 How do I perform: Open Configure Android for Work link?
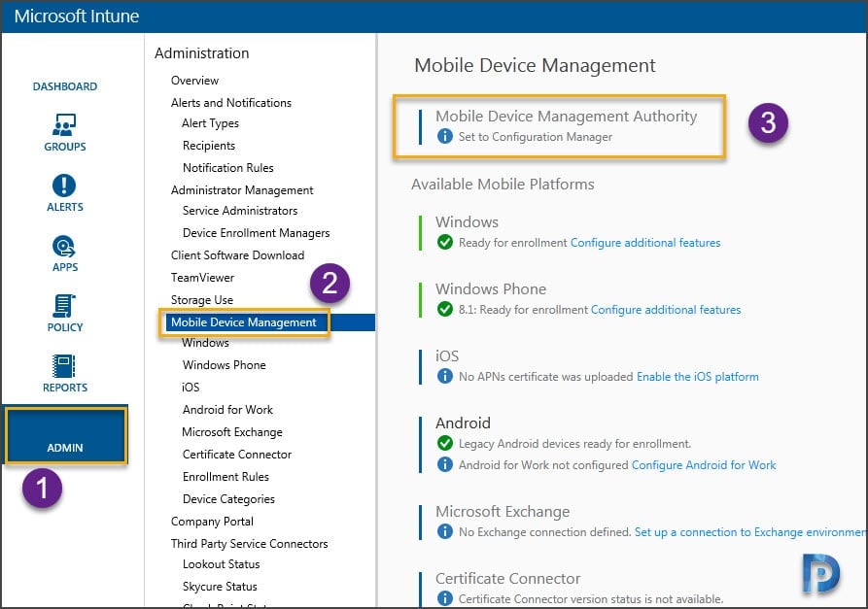[704, 465]
